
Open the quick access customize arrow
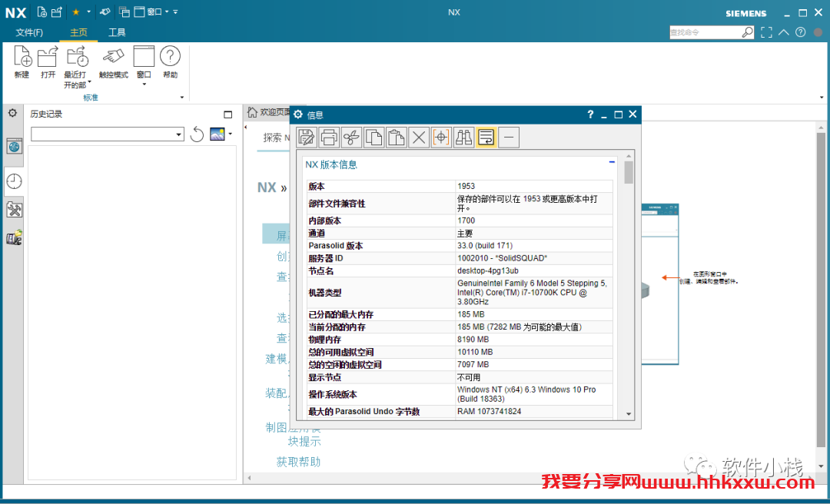click(176, 12)
